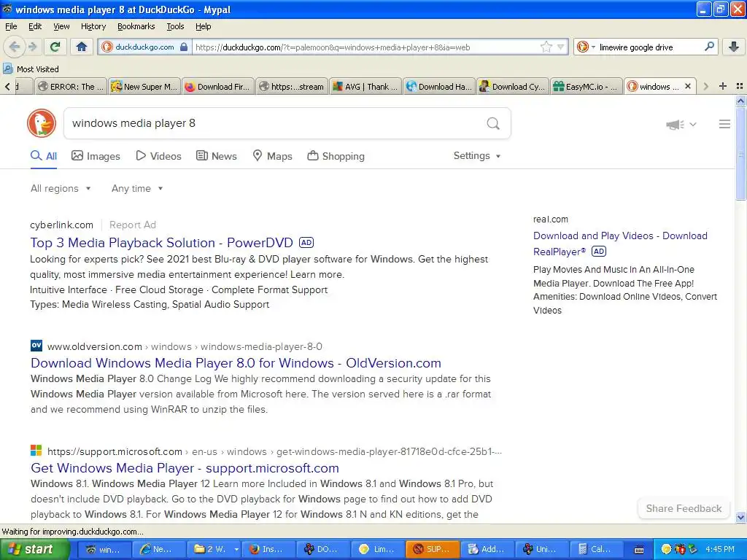This screenshot has width=747, height=560.
Task: Click the padlock site security icon
Action: click(184, 47)
